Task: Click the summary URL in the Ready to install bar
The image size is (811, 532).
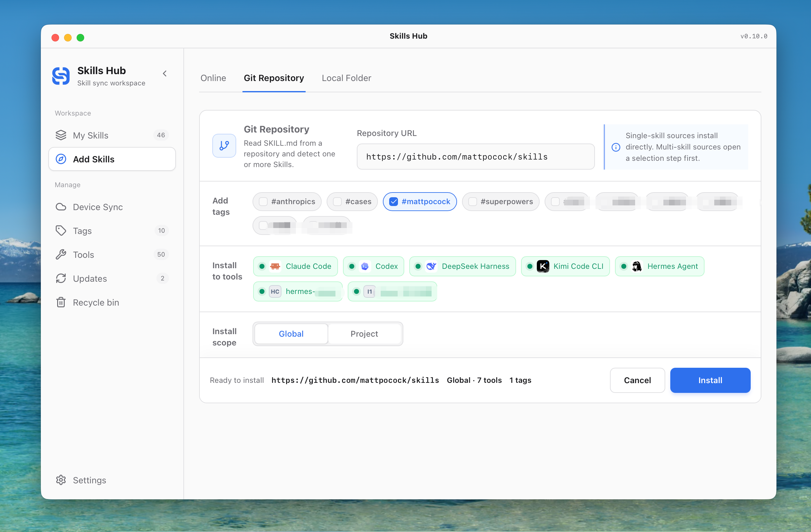Action: click(355, 380)
